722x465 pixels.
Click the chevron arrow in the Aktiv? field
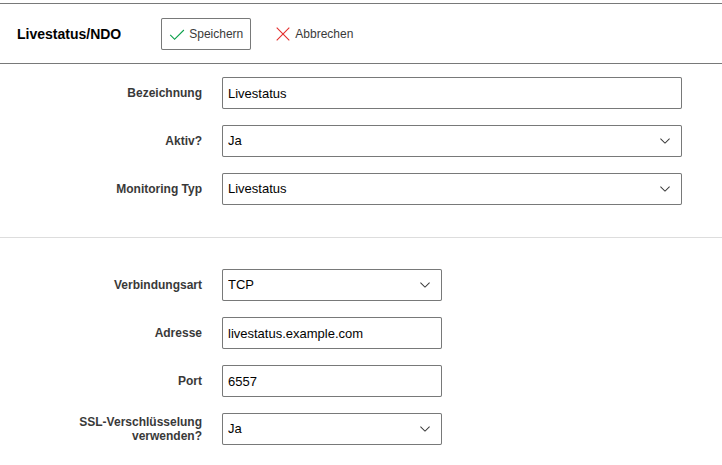[x=665, y=141]
